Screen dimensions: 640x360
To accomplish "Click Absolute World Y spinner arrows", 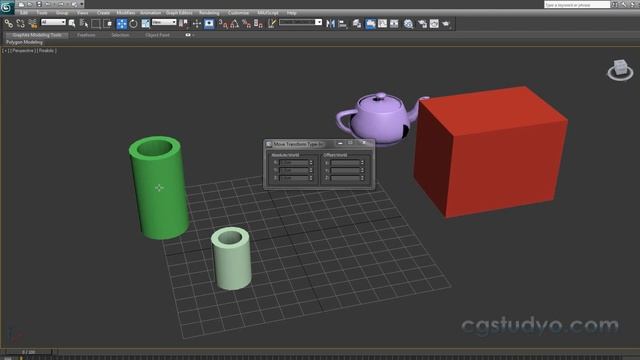I will 311,170.
